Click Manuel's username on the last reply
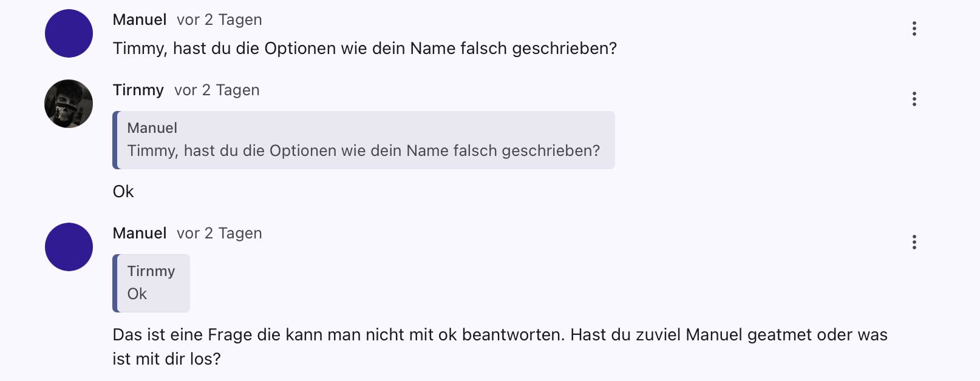Image resolution: width=980 pixels, height=381 pixels. [140, 234]
